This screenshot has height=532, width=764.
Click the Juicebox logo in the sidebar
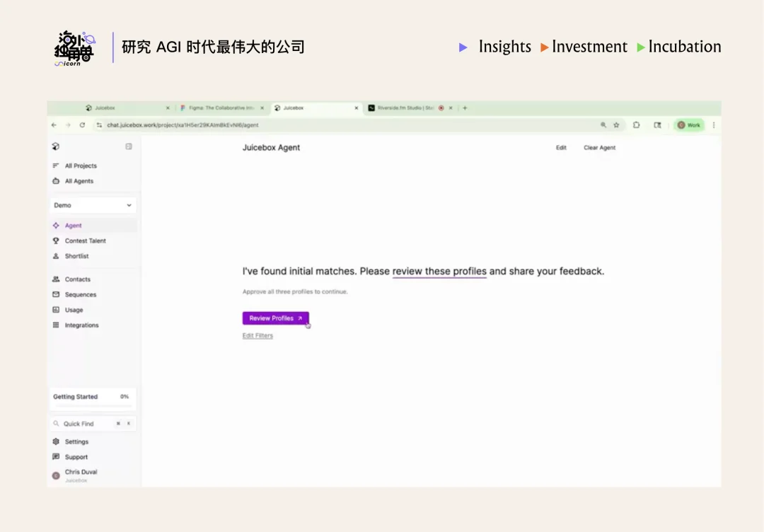click(56, 146)
